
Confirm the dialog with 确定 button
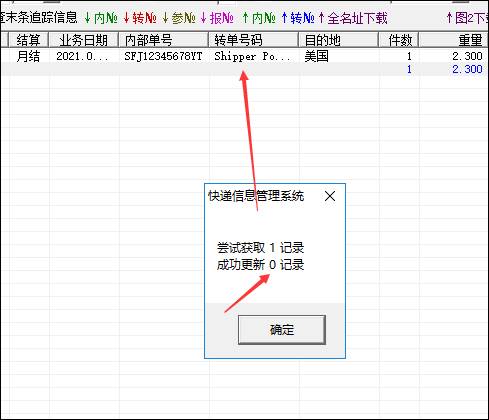[x=282, y=330]
